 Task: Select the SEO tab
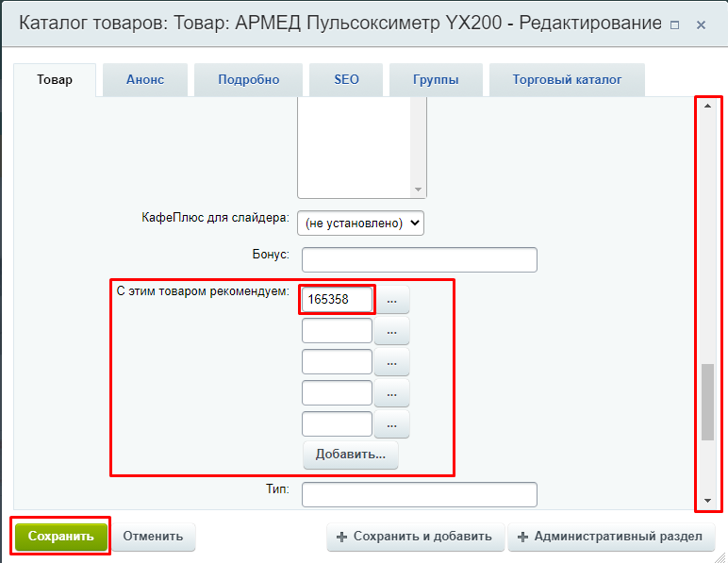[346, 80]
